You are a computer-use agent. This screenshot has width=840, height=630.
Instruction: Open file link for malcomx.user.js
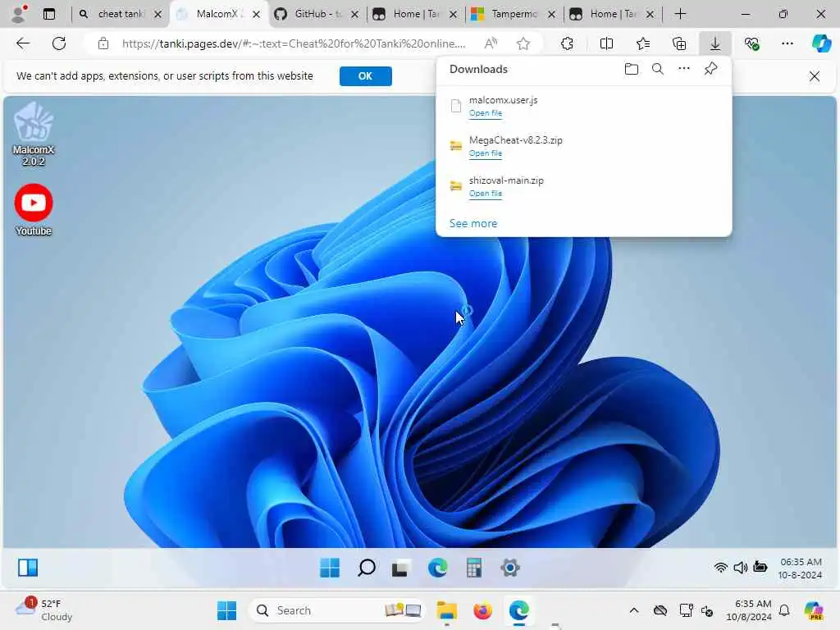click(x=486, y=113)
